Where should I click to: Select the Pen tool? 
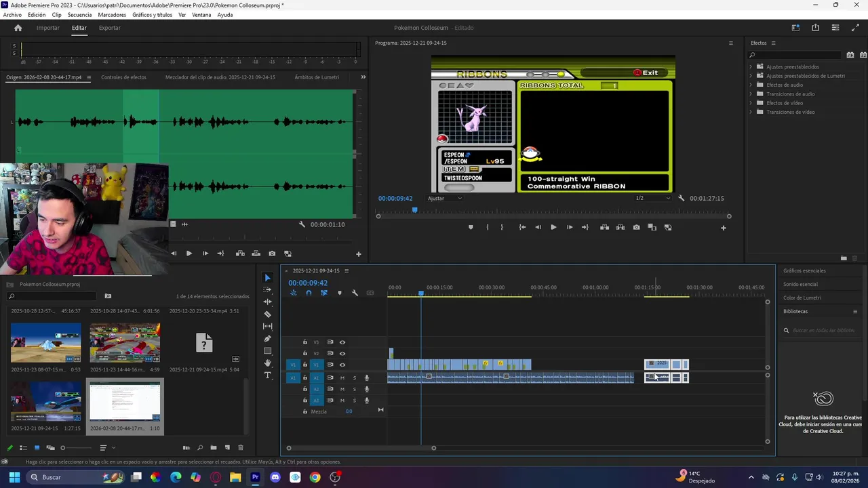click(267, 338)
